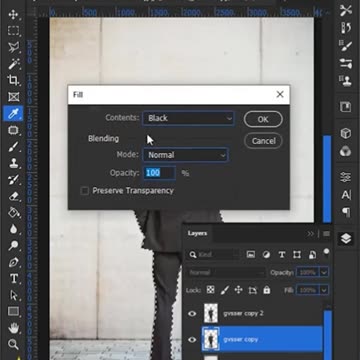
Task: Close the Fill dialog with X
Action: [x=280, y=94]
